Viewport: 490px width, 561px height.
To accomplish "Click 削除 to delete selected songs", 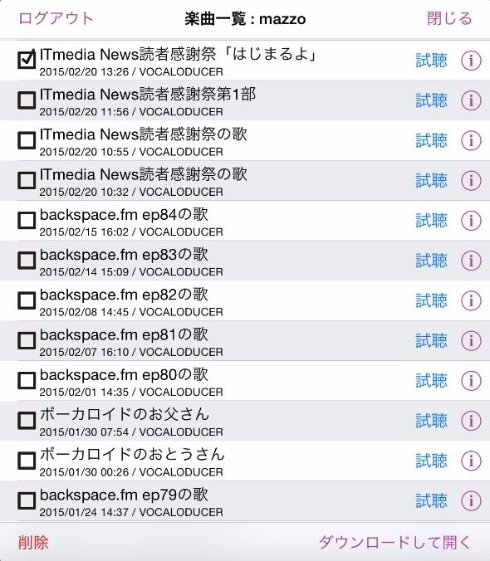I will click(33, 542).
